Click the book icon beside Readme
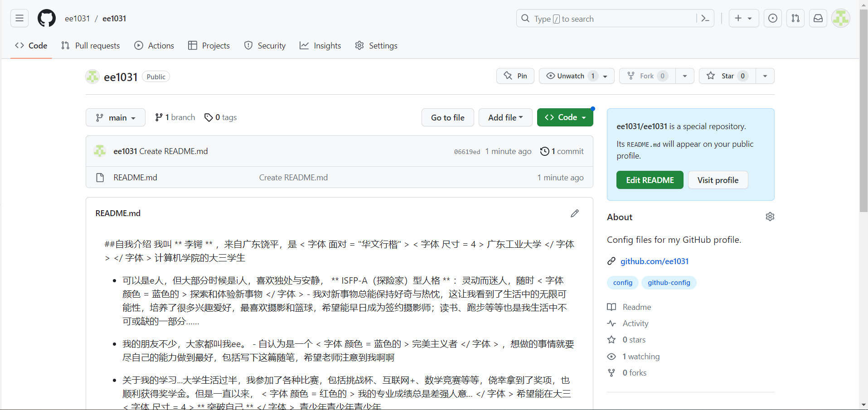The height and width of the screenshot is (410, 868). (611, 307)
